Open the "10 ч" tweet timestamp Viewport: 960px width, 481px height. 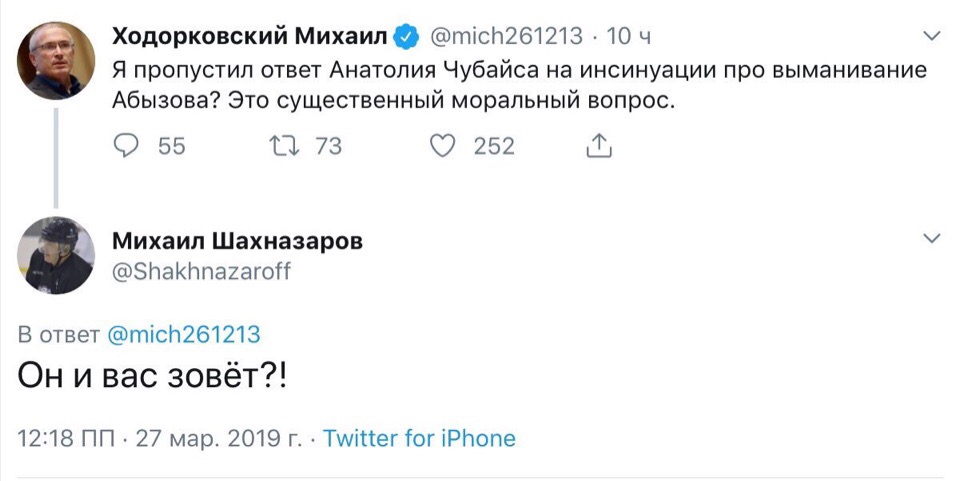coord(629,38)
